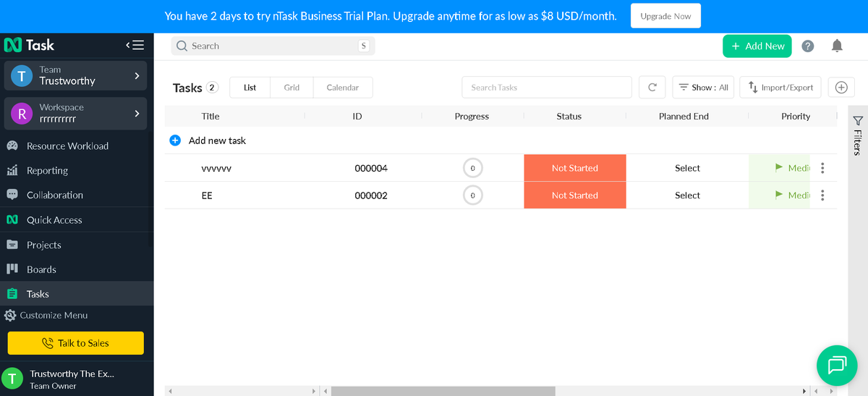
Task: Click the Workspace avatar letter R
Action: pos(22,113)
